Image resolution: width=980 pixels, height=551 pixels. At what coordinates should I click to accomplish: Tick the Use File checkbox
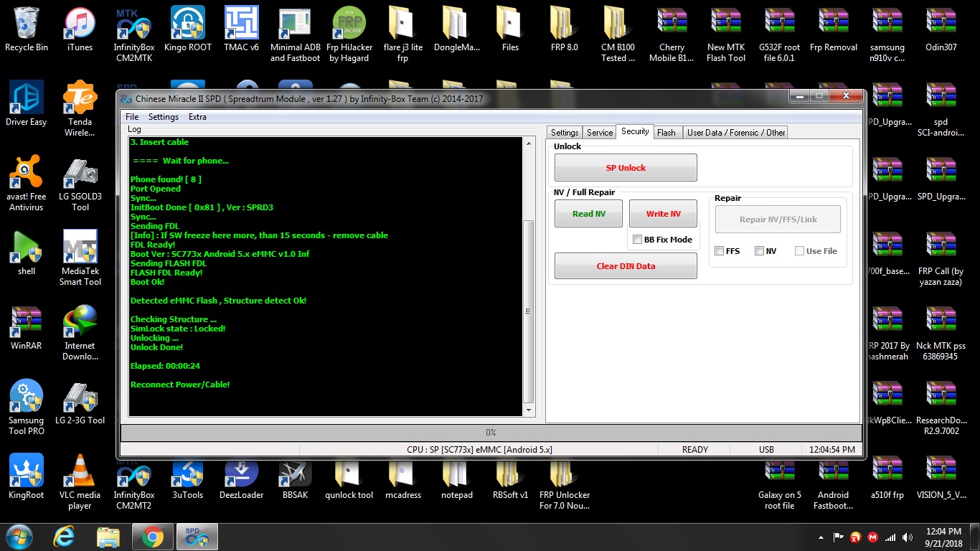coord(800,251)
